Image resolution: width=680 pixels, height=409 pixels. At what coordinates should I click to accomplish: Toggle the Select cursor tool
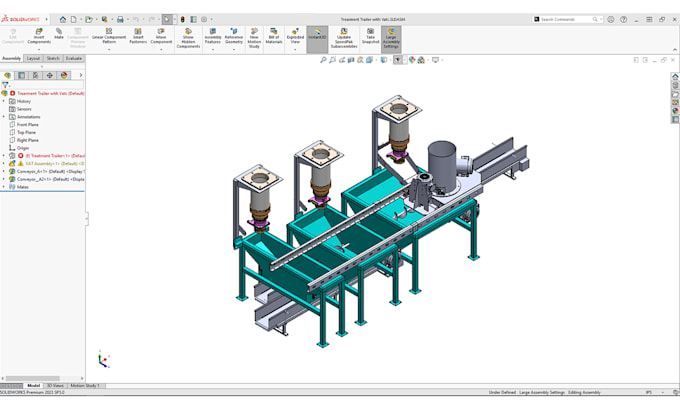tap(167, 19)
